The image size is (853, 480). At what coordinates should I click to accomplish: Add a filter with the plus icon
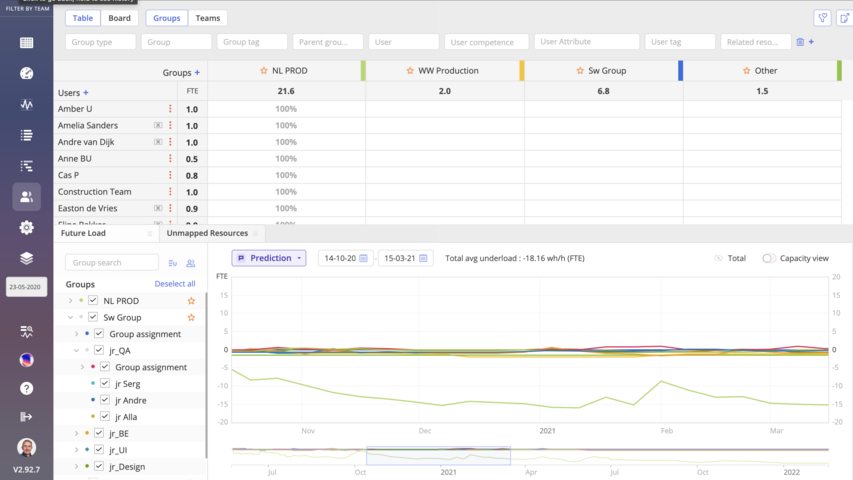[811, 42]
